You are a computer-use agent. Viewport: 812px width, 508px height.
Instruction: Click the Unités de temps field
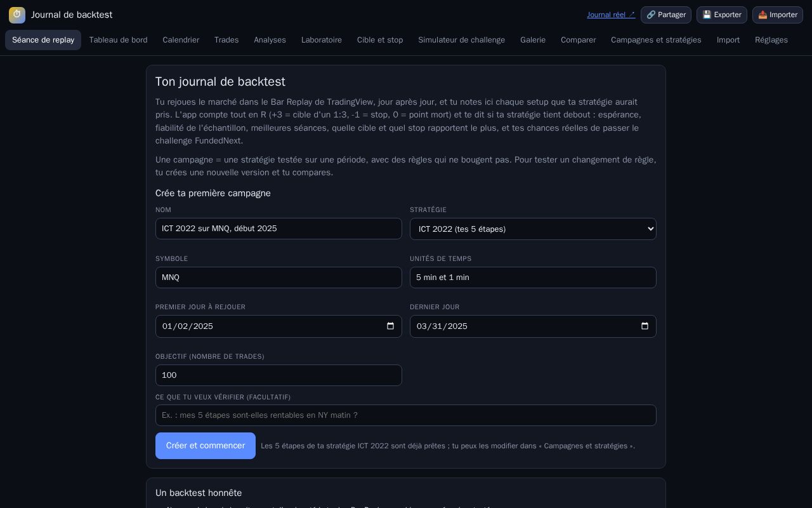click(x=533, y=277)
